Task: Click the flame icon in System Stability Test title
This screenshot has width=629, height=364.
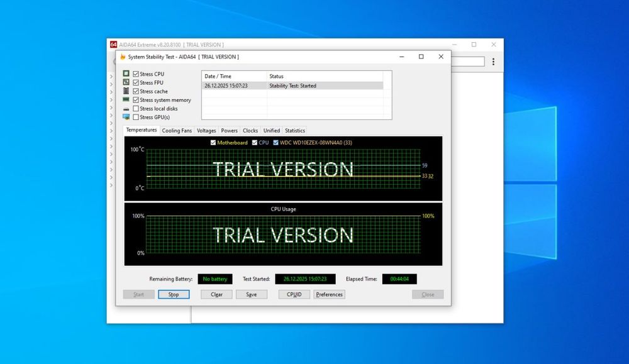Action: pos(123,57)
